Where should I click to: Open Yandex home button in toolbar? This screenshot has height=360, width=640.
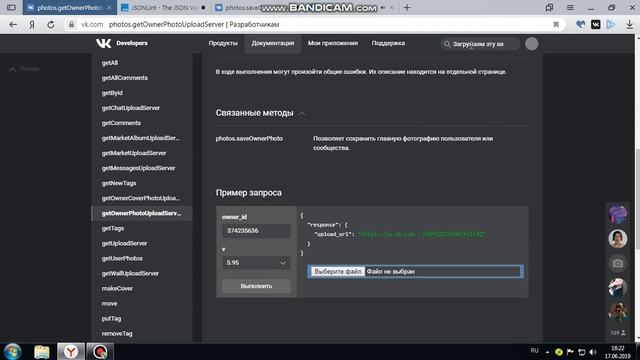[32, 24]
